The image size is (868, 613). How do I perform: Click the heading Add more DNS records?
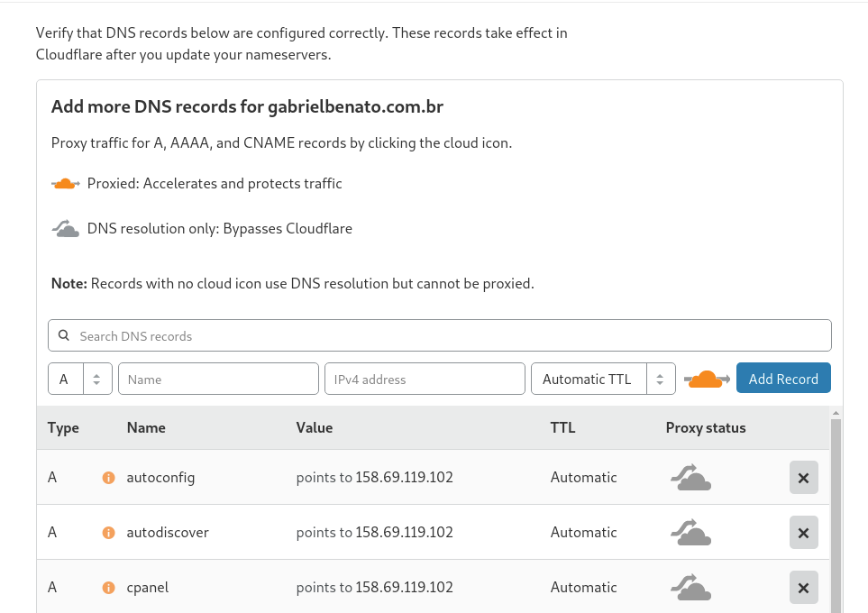tap(248, 106)
